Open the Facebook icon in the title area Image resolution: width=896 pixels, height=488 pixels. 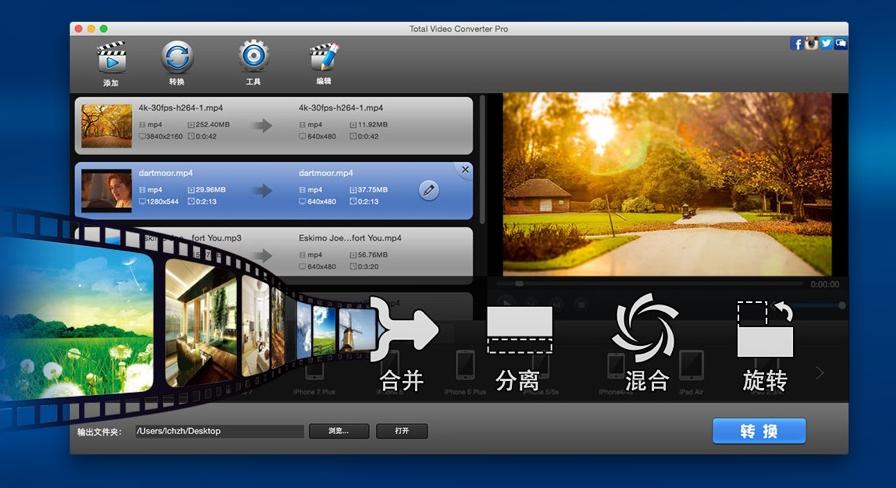797,43
